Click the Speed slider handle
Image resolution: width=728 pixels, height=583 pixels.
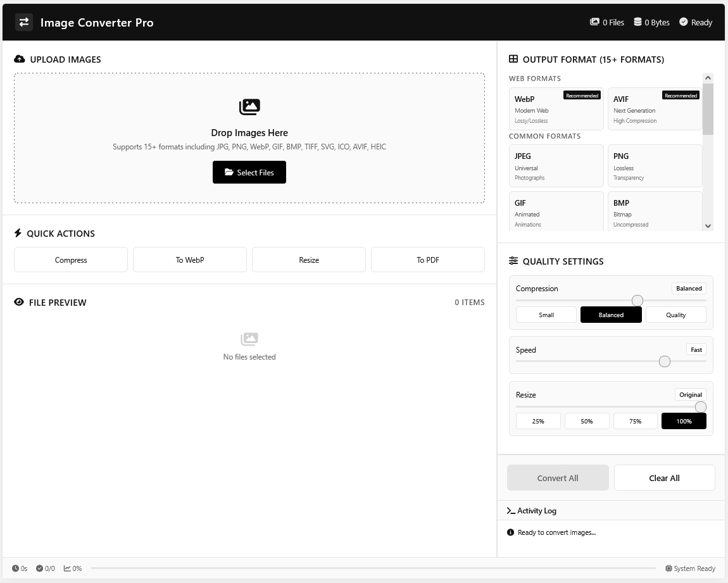[x=665, y=361]
